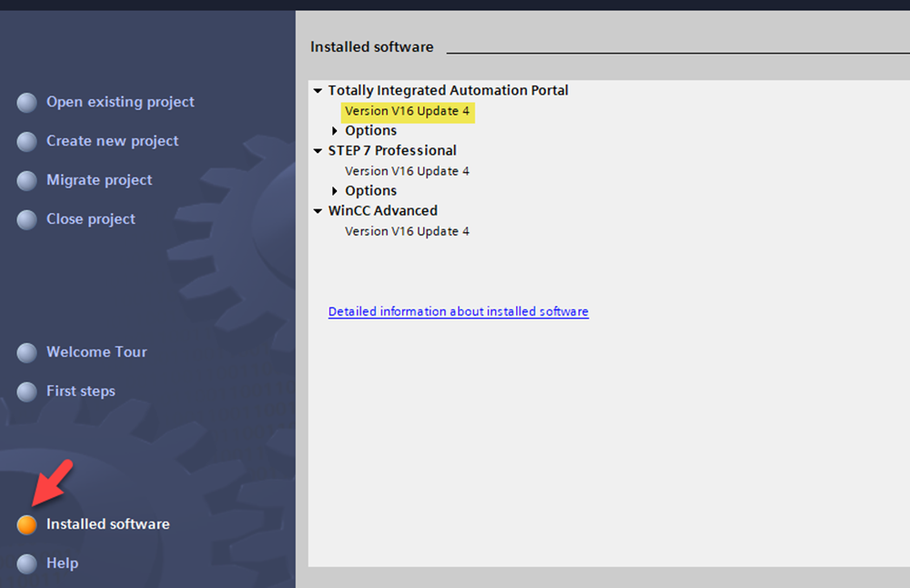Select Installed software text label

[108, 523]
